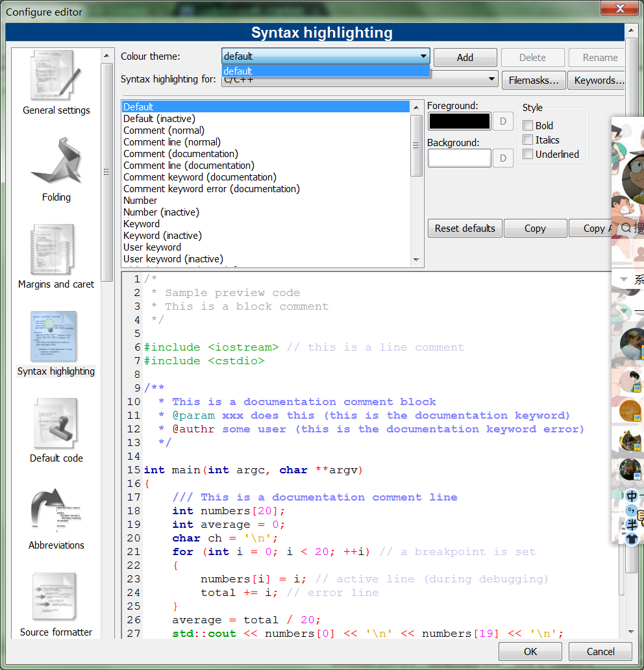Select 'Default' in the style list
This screenshot has width=644, height=670.
[266, 107]
